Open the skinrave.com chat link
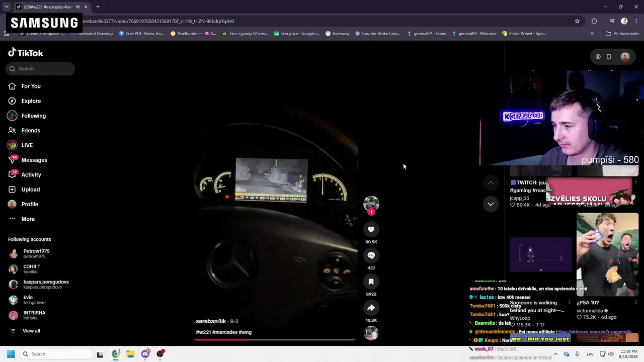Image resolution: width=644 pixels, height=362 pixels. point(593,332)
